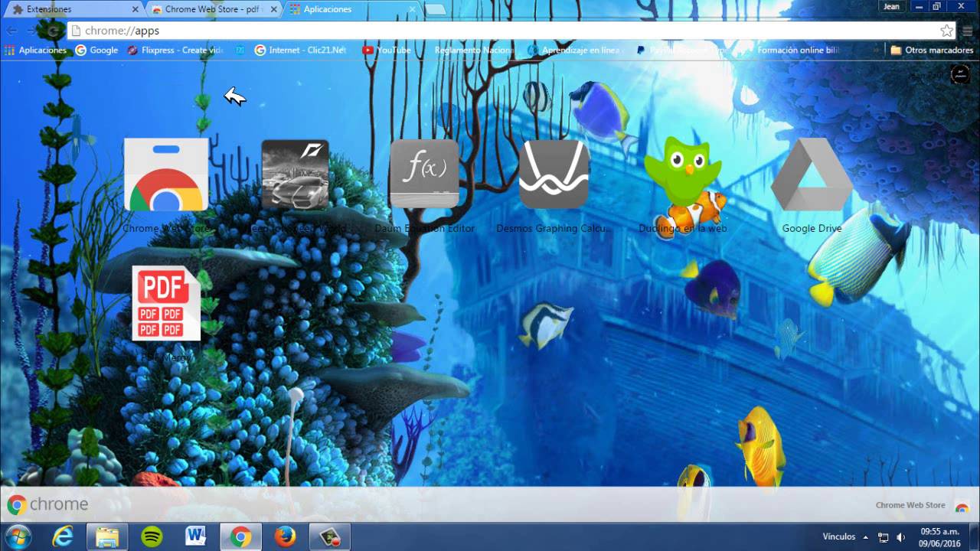980x551 pixels.
Task: Open the Aprendizaje en línea bookmark
Action: click(576, 50)
